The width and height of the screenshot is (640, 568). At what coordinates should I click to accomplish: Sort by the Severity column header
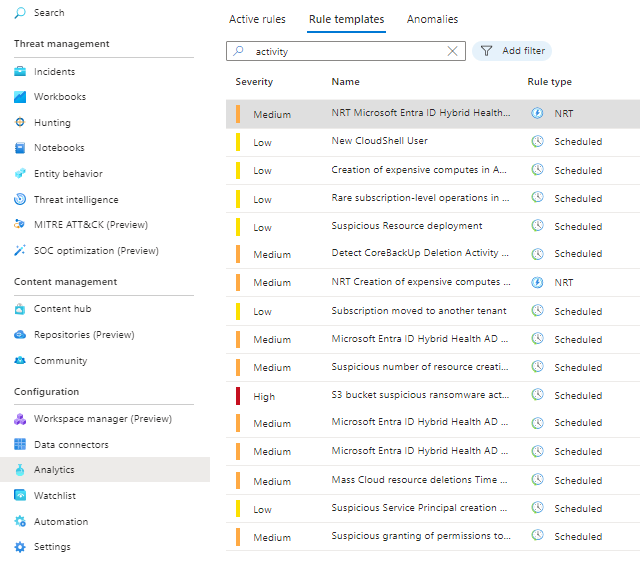(x=254, y=82)
